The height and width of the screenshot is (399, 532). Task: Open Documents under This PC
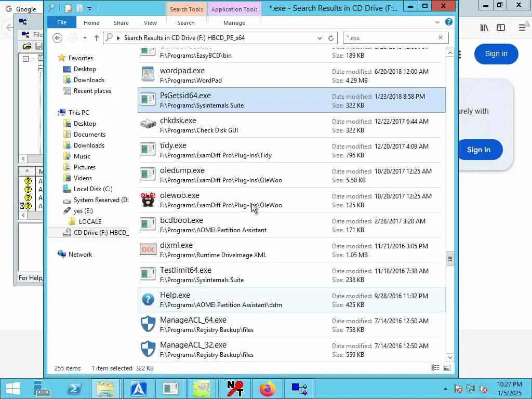tap(89, 135)
